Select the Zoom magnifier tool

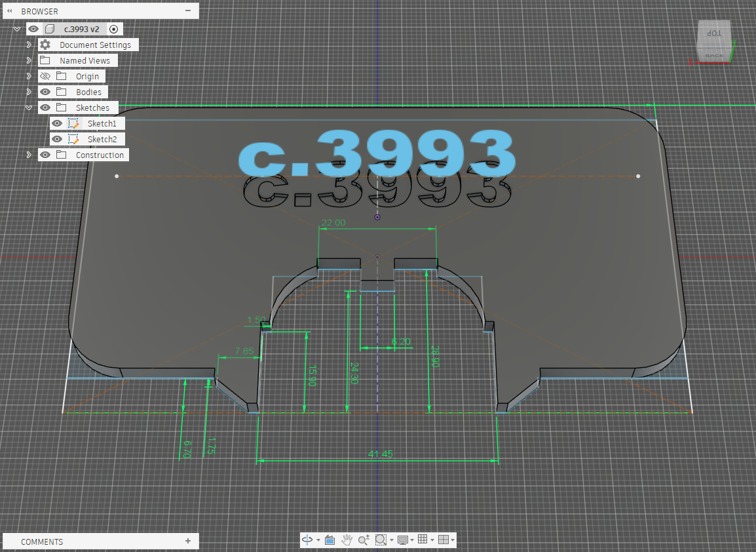(x=364, y=540)
